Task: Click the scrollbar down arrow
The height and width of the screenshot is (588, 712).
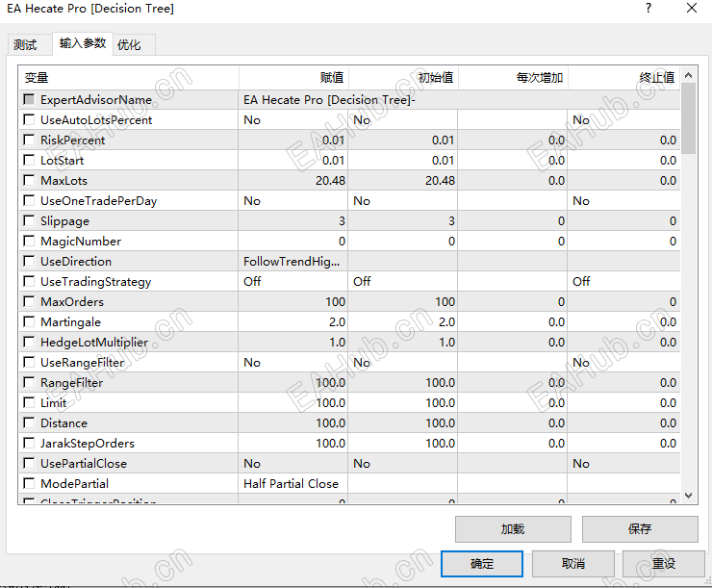Action: pos(688,496)
